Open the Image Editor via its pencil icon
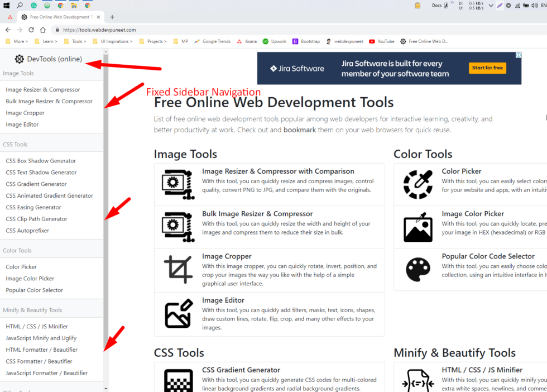 178,313
